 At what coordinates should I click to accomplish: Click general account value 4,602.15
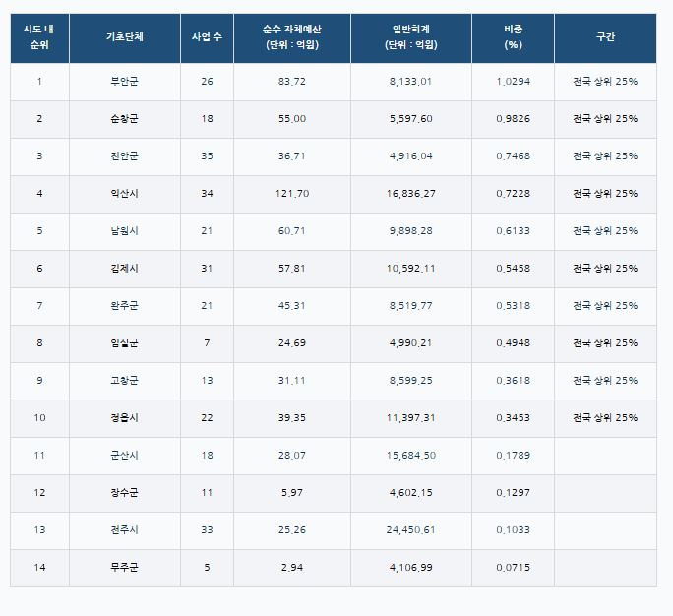410,492
